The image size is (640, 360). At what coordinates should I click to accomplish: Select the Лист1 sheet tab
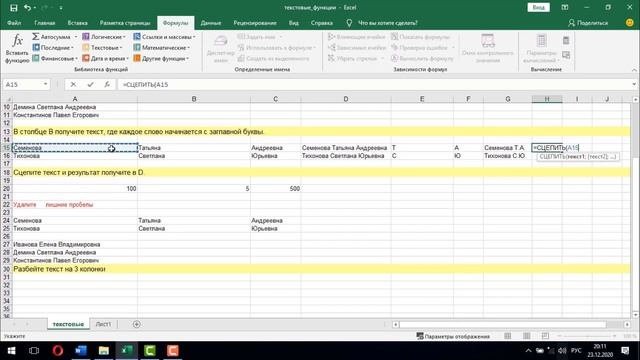(103, 324)
